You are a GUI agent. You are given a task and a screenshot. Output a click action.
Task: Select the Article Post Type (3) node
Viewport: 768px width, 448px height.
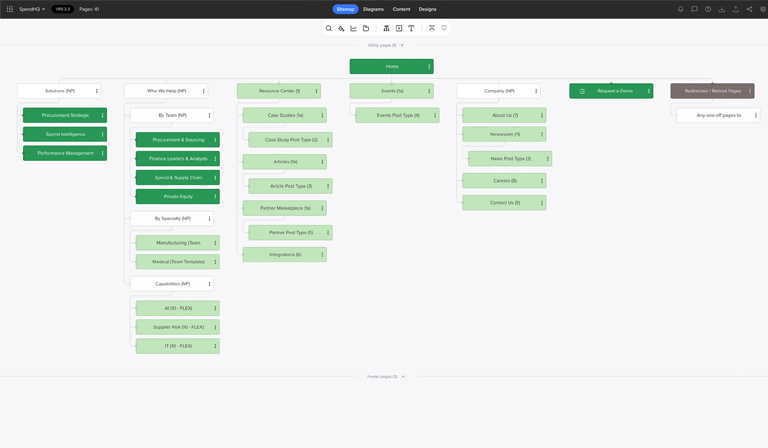[x=290, y=186]
